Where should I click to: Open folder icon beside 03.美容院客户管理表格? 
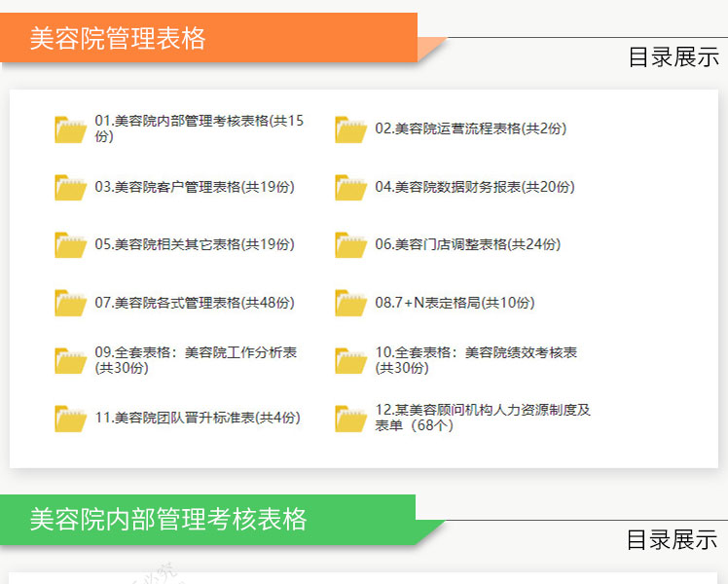pos(71,187)
